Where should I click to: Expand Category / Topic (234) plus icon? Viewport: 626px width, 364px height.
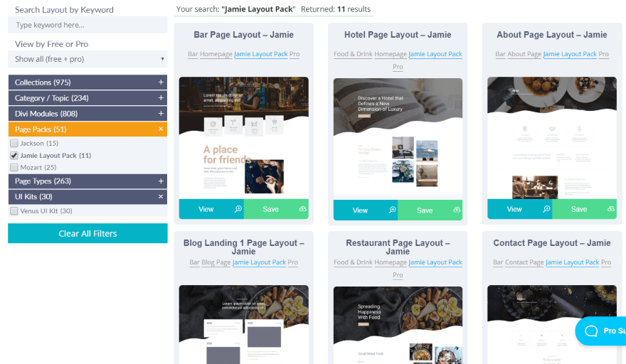pyautogui.click(x=161, y=98)
